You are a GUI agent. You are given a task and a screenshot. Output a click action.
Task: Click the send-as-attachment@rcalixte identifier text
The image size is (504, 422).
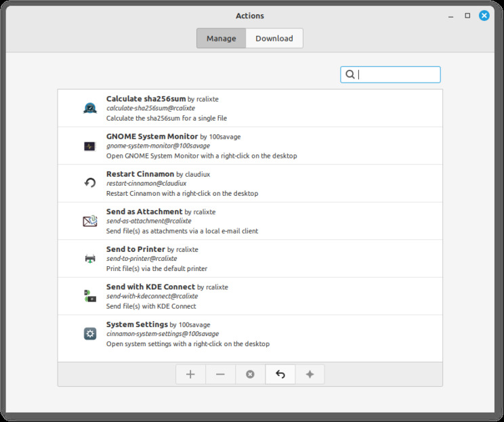pyautogui.click(x=149, y=221)
